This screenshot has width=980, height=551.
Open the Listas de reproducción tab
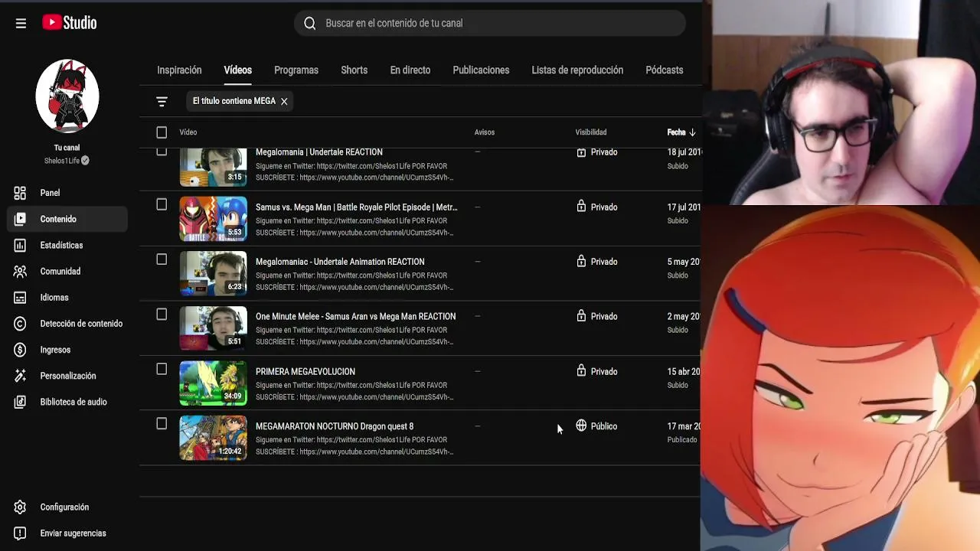pyautogui.click(x=577, y=70)
